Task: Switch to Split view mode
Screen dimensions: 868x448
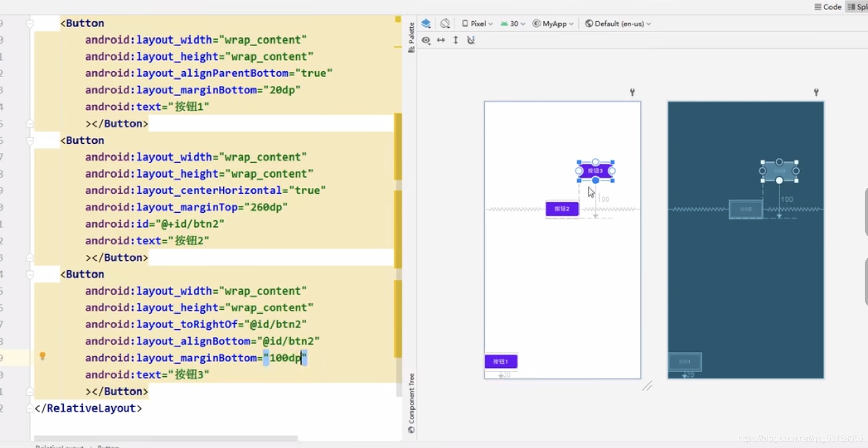Action: tap(858, 7)
